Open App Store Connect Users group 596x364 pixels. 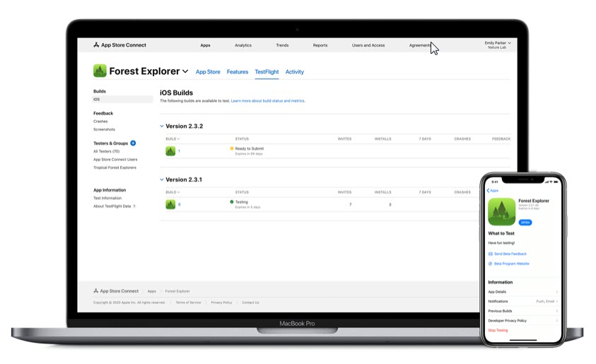click(115, 160)
